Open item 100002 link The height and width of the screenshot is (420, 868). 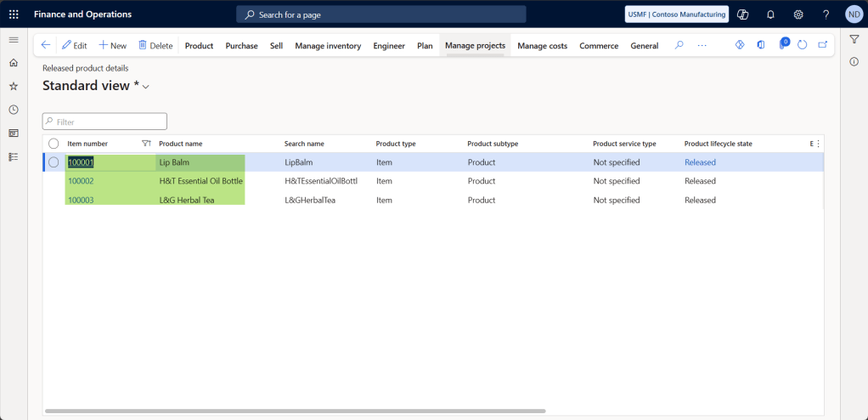pos(81,181)
